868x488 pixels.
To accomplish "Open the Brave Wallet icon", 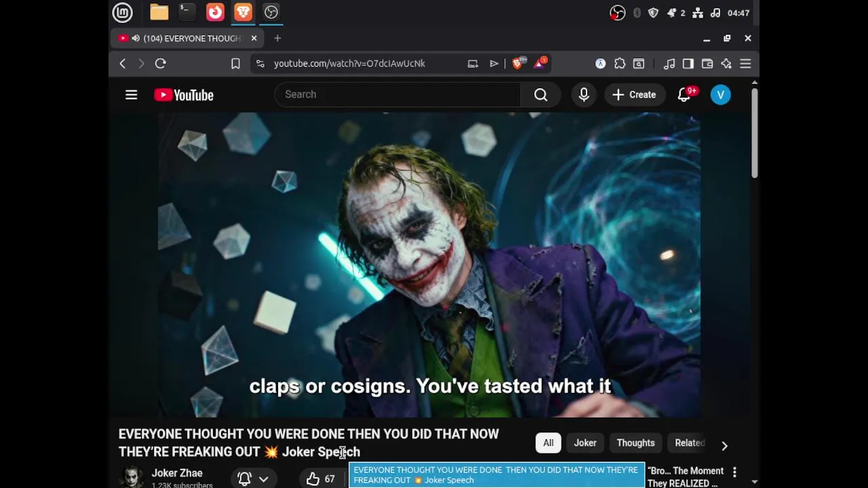I will (x=707, y=64).
